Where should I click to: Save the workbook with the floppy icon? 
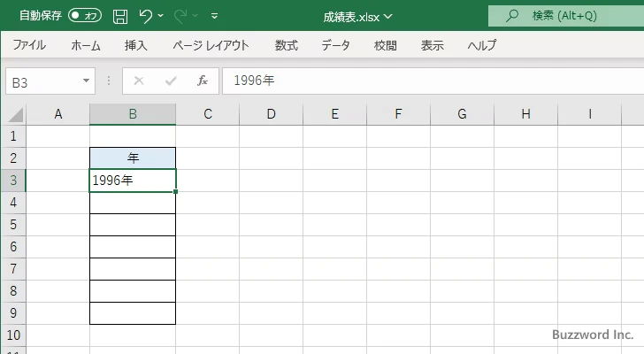pos(120,17)
